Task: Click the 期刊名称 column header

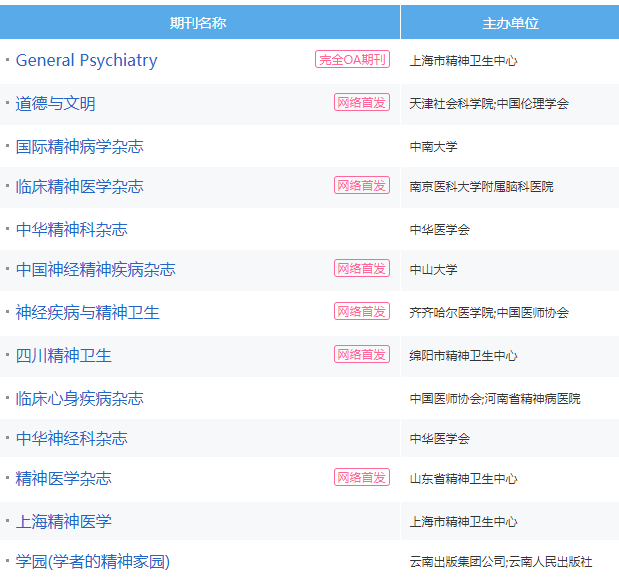Action: point(200,22)
